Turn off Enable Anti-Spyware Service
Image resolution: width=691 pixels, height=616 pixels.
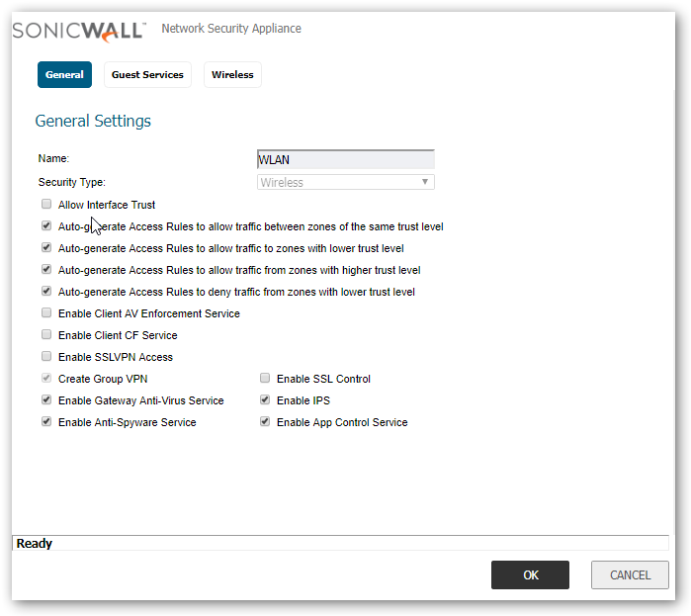click(x=46, y=422)
